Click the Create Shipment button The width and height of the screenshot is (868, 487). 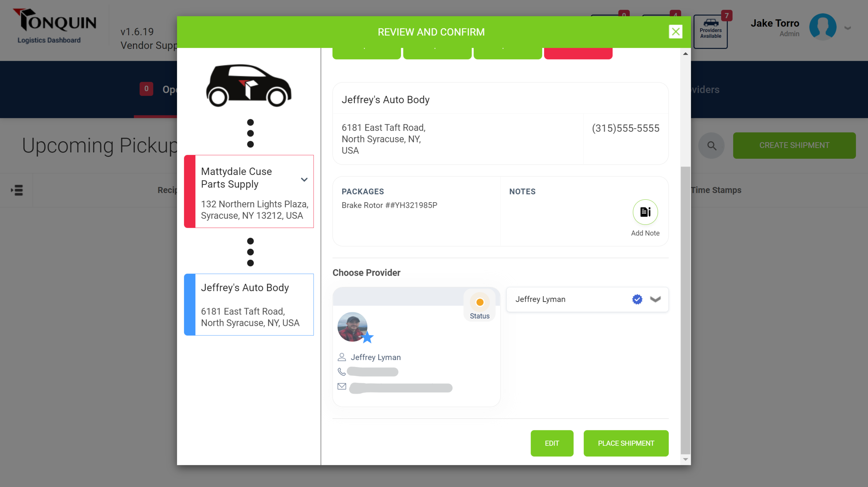[794, 146]
